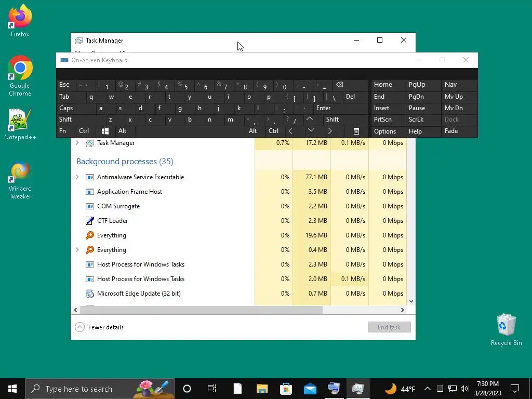This screenshot has height=399, width=532.
Task: Click the up arrow key on keyboard
Action: [310, 119]
